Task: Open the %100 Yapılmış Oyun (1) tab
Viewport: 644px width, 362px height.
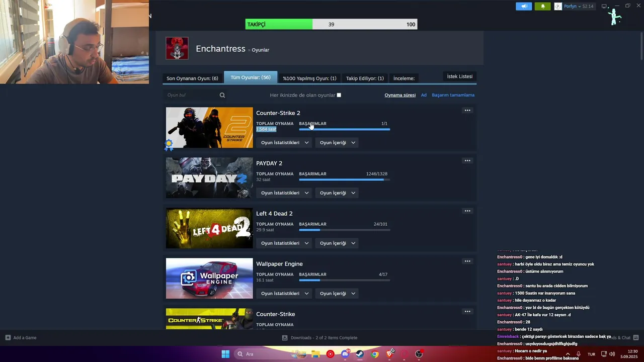Action: pos(309,78)
